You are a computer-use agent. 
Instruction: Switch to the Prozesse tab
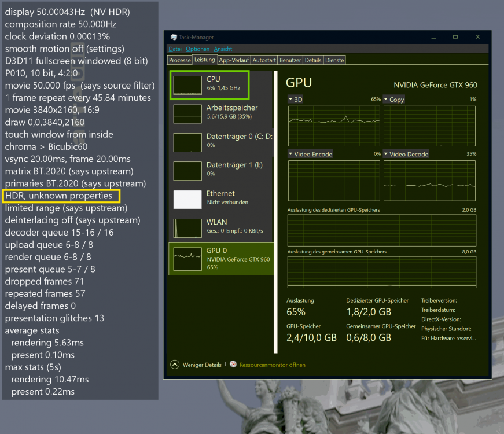pyautogui.click(x=180, y=60)
